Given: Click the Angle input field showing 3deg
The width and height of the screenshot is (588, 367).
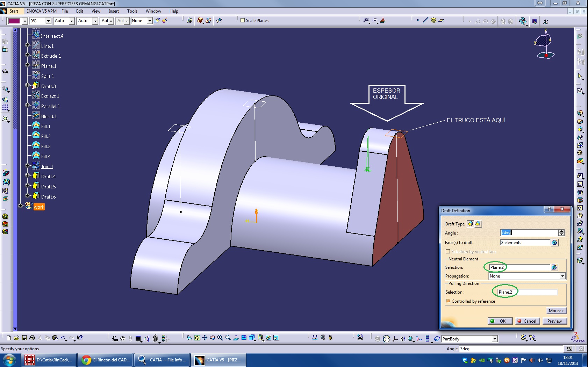Looking at the screenshot, I should (x=529, y=232).
